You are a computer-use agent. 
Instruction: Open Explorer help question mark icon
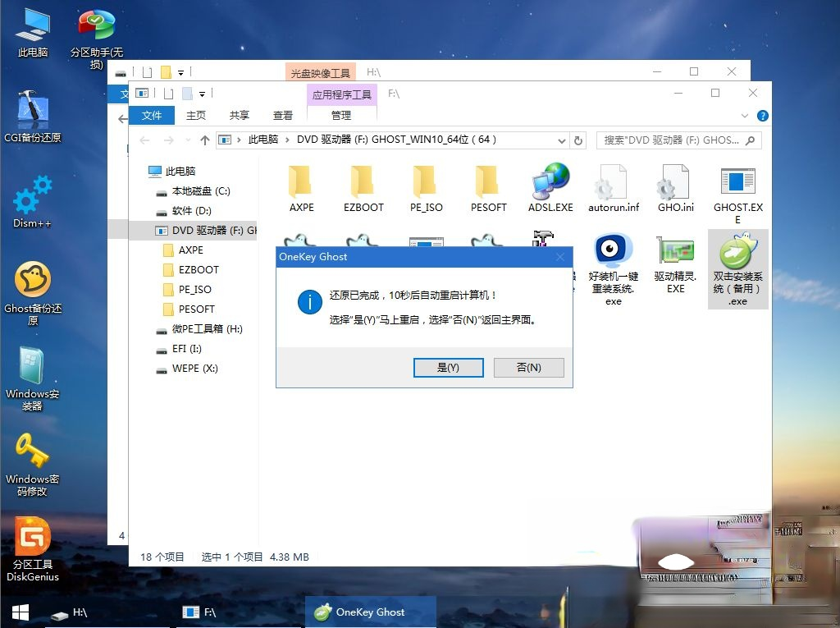(762, 116)
